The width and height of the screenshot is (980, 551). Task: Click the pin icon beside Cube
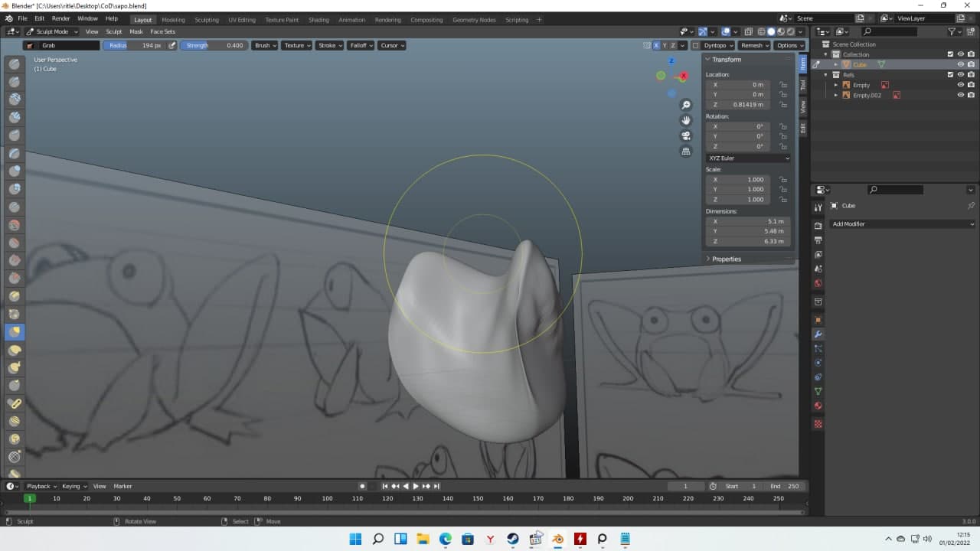[971, 206]
